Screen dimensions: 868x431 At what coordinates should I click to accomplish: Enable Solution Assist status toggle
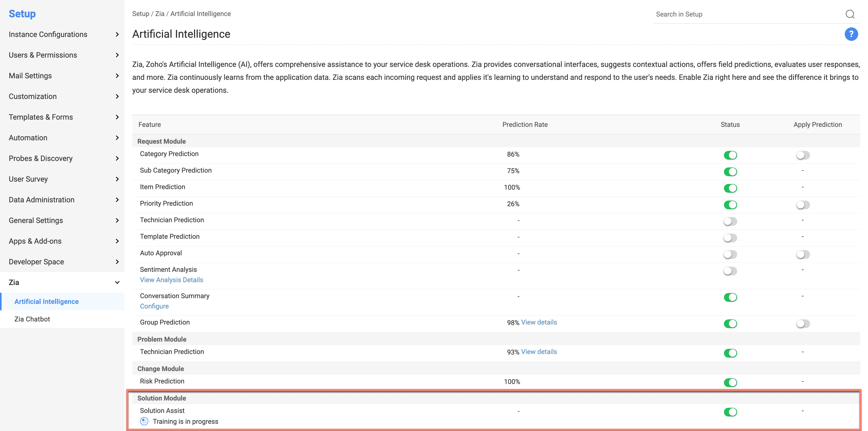730,412
